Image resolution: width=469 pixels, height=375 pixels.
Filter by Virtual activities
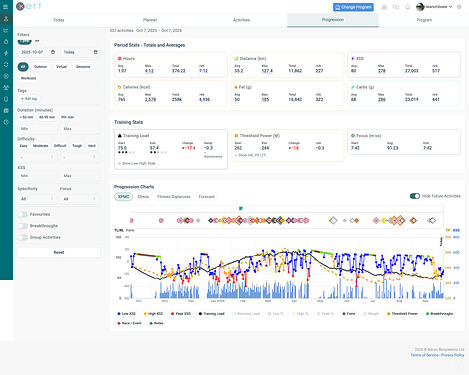pyautogui.click(x=61, y=67)
